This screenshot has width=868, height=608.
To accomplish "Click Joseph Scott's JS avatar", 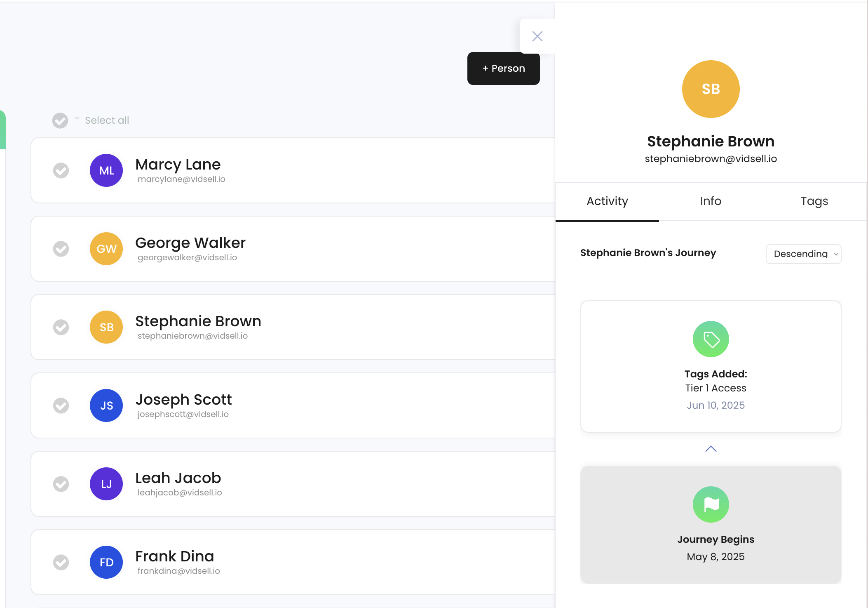I will click(106, 405).
